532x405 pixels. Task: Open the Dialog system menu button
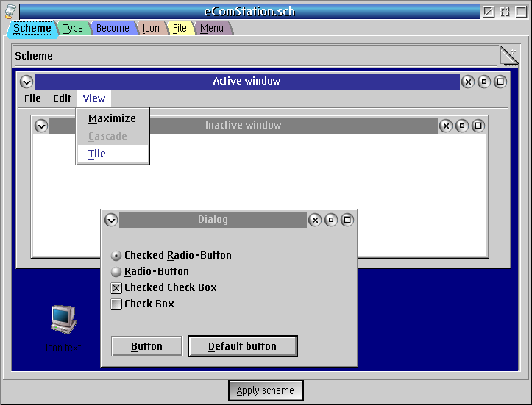tap(111, 220)
